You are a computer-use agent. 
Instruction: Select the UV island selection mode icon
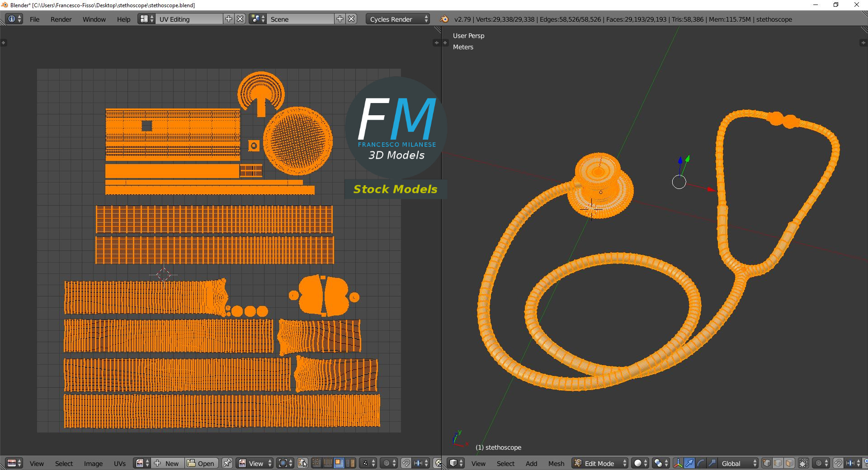tap(349, 463)
